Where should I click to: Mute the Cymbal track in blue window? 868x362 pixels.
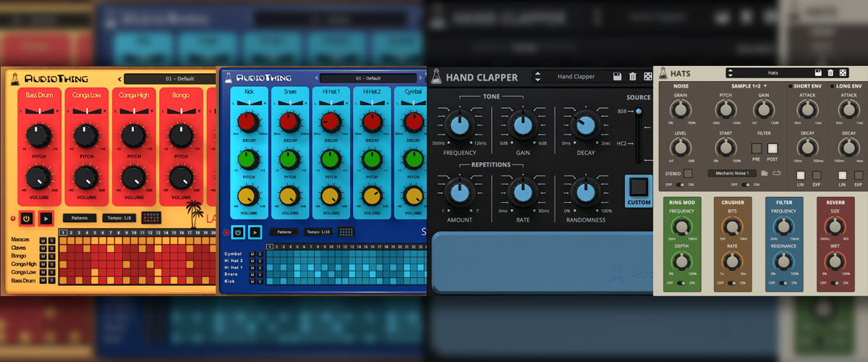pos(252,254)
